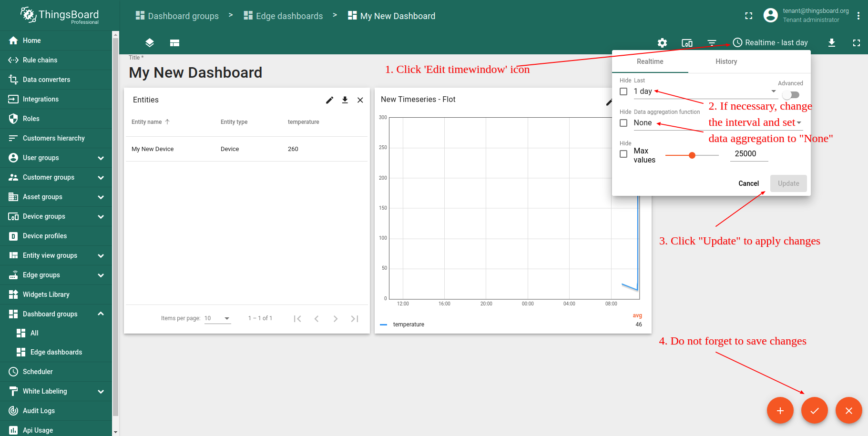Click the Max values slider handle

click(x=692, y=155)
